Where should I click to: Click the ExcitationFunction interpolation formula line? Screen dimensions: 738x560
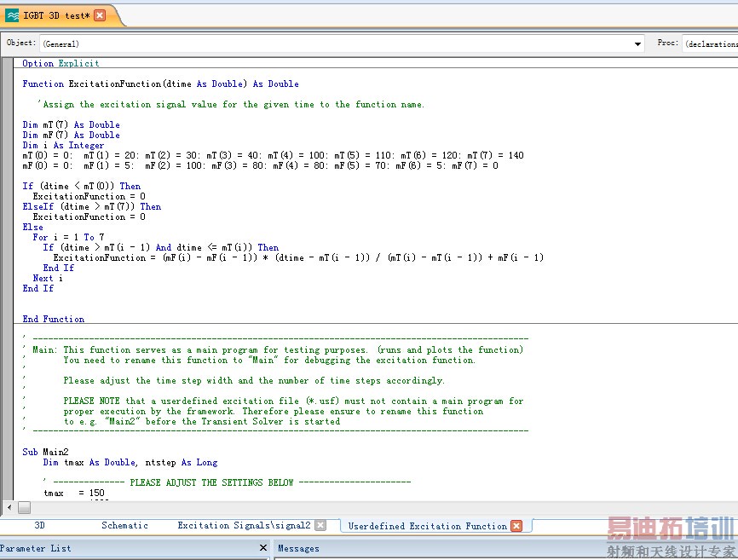point(298,258)
